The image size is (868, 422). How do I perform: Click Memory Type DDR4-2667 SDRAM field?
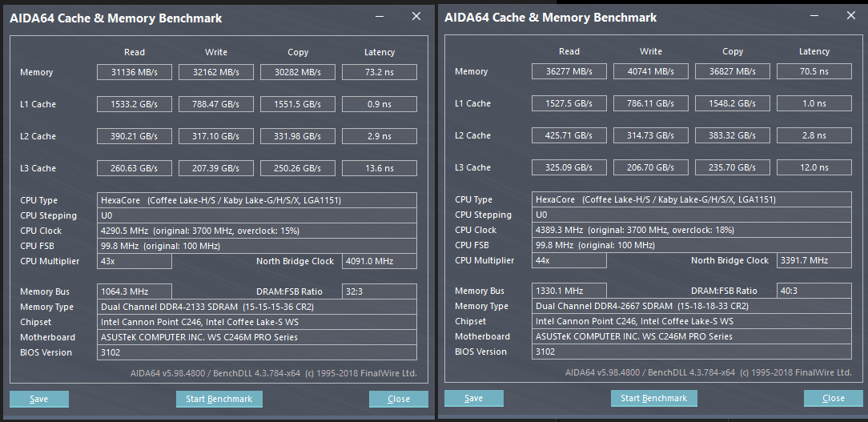click(x=691, y=306)
